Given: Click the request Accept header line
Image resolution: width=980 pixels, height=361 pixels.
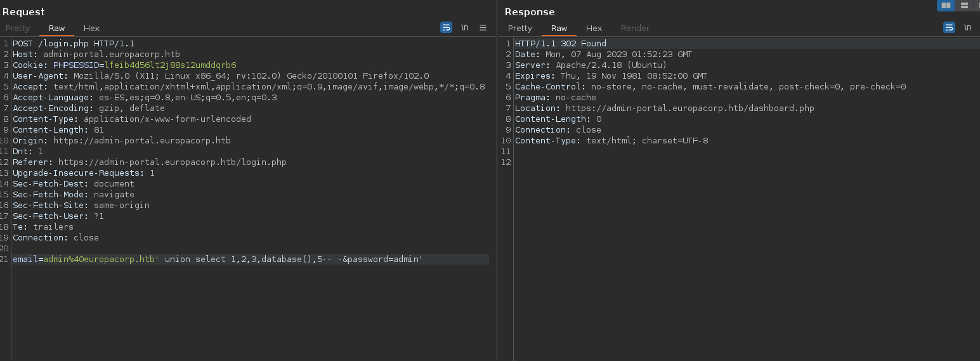Looking at the screenshot, I should 249,86.
